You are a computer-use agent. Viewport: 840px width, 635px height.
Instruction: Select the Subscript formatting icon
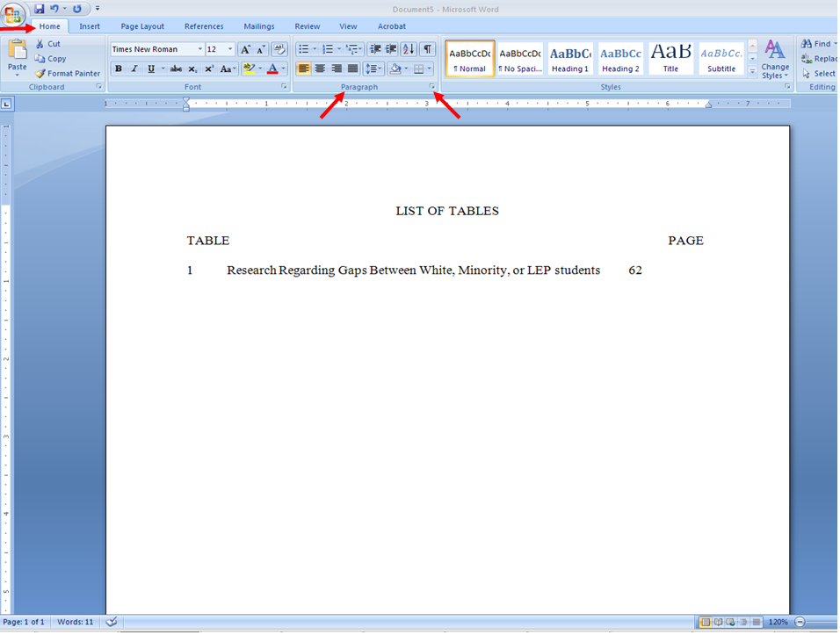pyautogui.click(x=192, y=68)
